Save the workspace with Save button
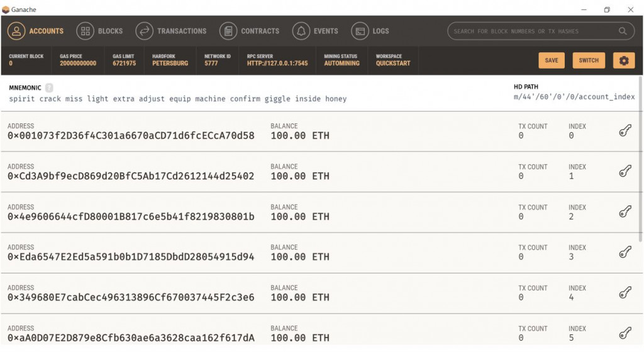644x352 pixels. click(551, 60)
